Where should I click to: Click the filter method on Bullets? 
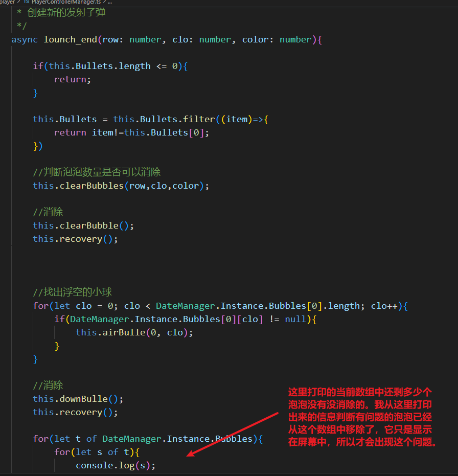tap(199, 119)
